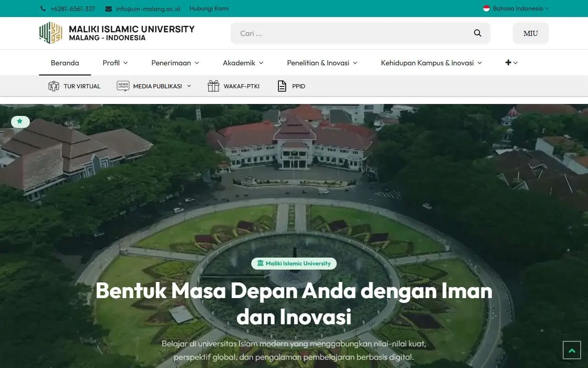
Task: Click the Wakaf-PTKI gift icon
Action: [214, 86]
